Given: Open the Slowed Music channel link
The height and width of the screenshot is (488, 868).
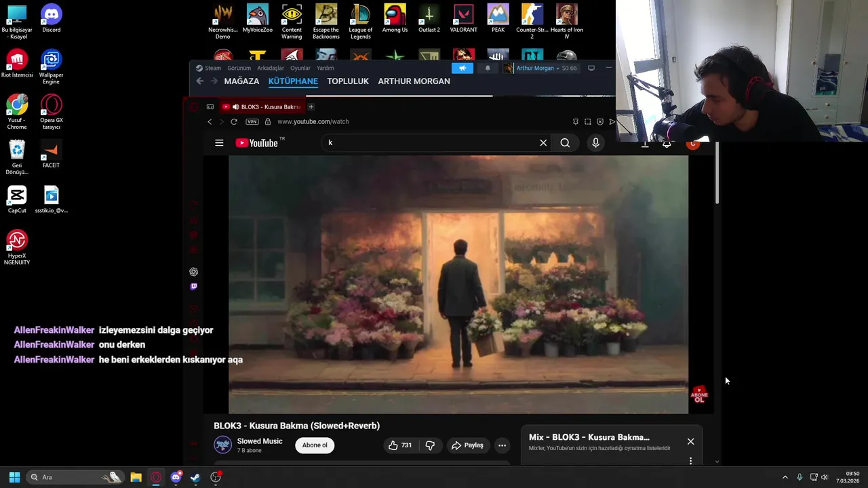Looking at the screenshot, I should coord(260,441).
